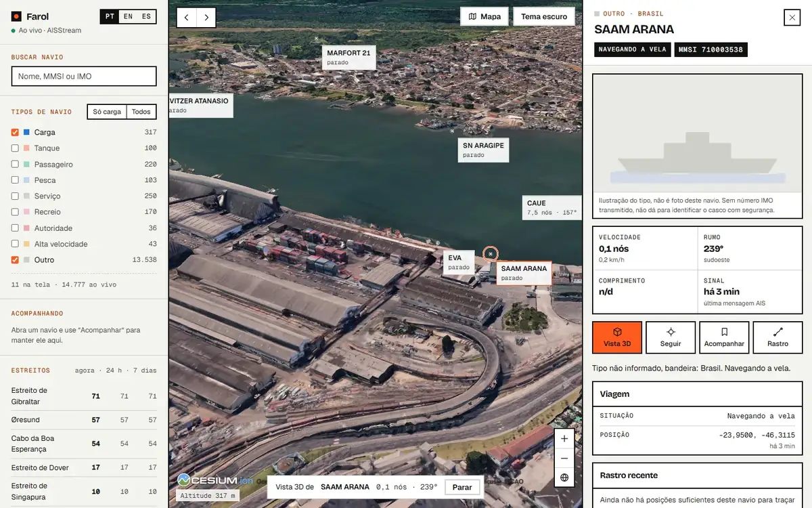This screenshot has height=508, width=812.
Task: Switch language to PT
Action: pyautogui.click(x=109, y=16)
